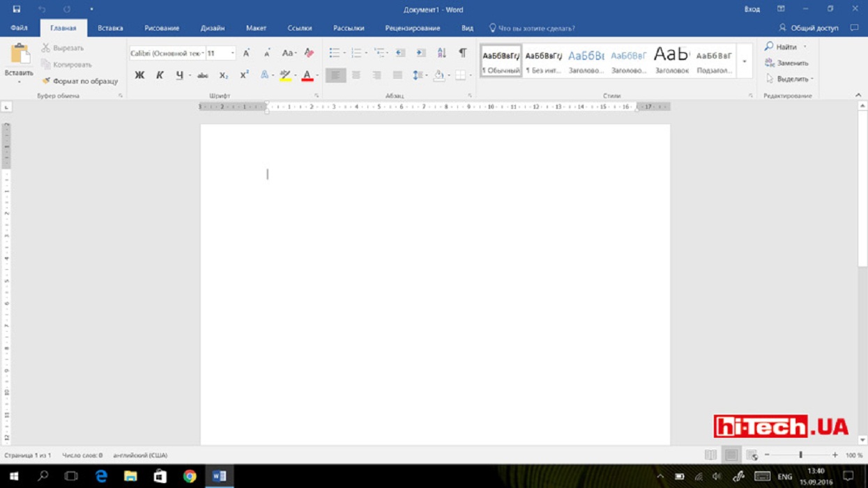This screenshot has width=868, height=488.
Task: Open Google Chrome from the taskbar
Action: (x=190, y=476)
